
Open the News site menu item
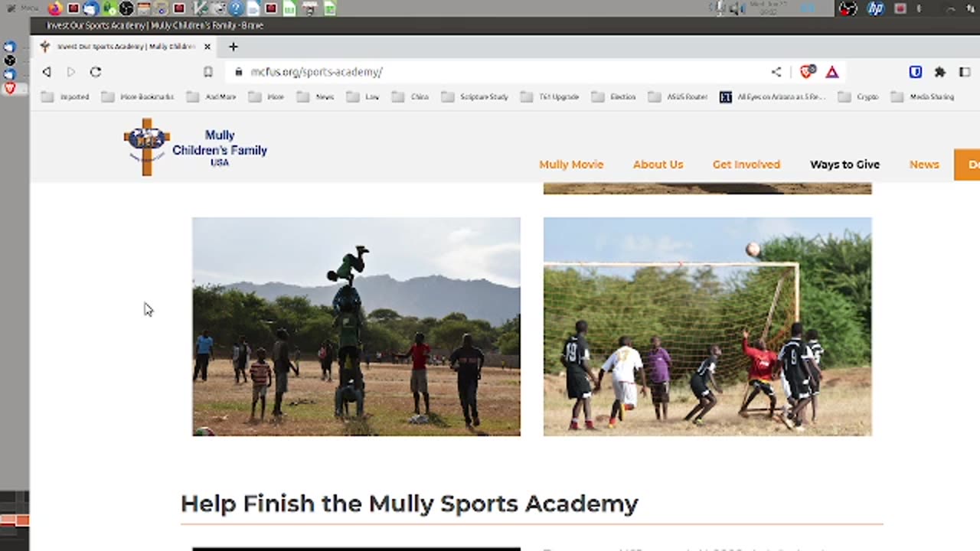pyautogui.click(x=924, y=165)
